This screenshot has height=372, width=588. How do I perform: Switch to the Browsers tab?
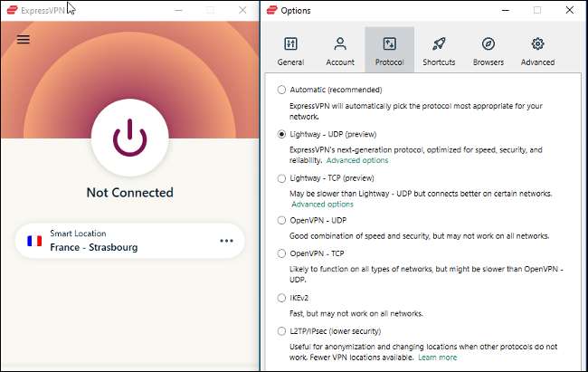point(488,52)
